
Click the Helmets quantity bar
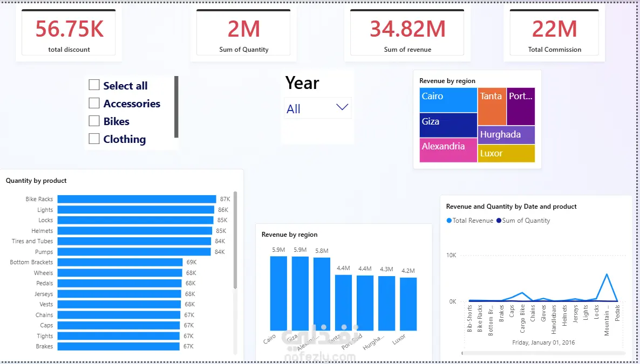click(x=135, y=231)
